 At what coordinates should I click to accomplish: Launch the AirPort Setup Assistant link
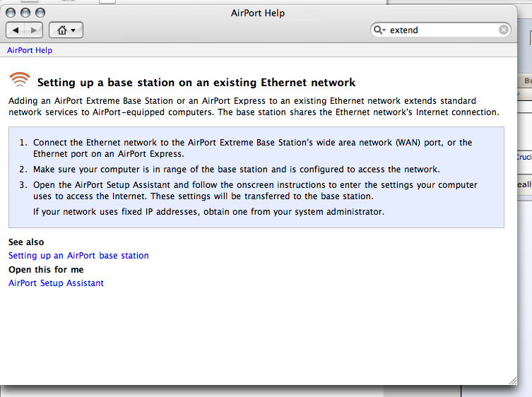tap(56, 283)
